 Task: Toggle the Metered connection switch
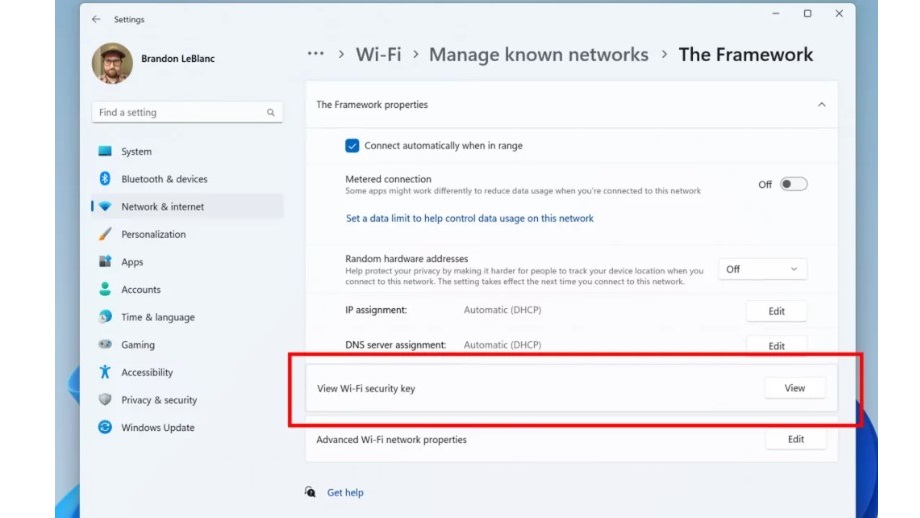(x=793, y=184)
